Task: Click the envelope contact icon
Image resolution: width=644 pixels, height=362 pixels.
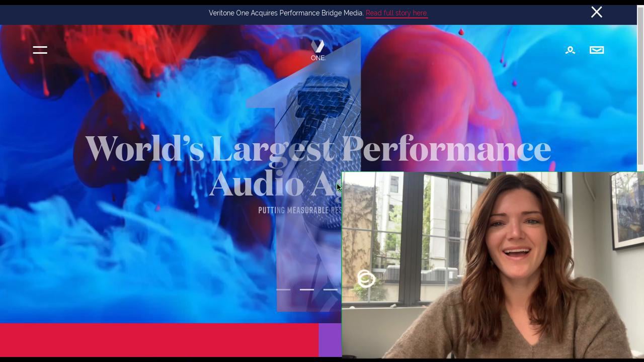Action: [x=597, y=50]
